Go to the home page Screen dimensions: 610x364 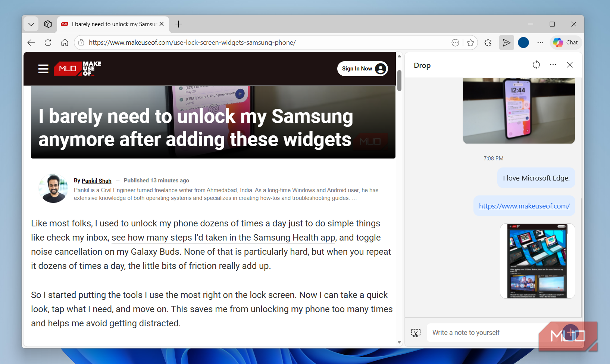[x=65, y=43]
